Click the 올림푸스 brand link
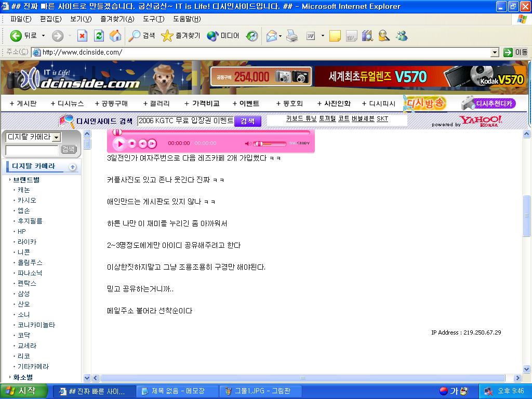Viewport: 532px width, 399px height. [30, 262]
